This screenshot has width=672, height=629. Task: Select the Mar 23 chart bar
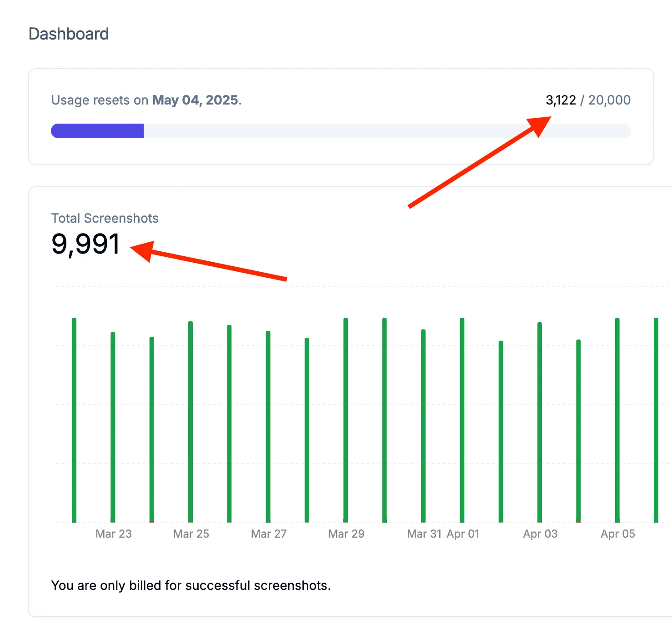(x=112, y=423)
